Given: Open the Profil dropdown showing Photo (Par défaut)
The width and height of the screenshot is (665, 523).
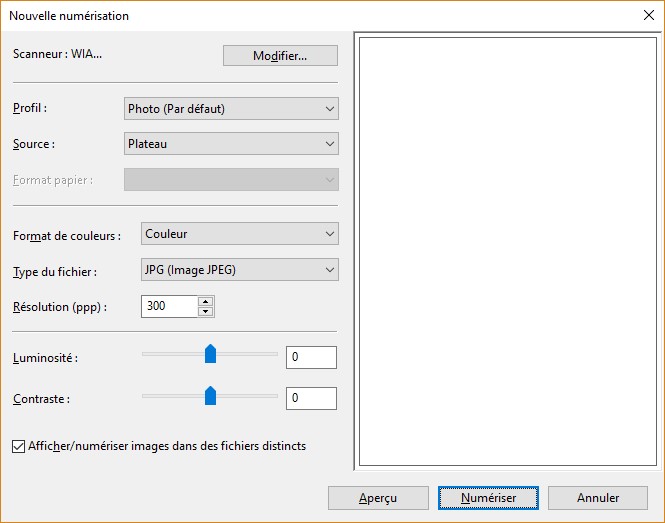Looking at the screenshot, I should [231, 109].
